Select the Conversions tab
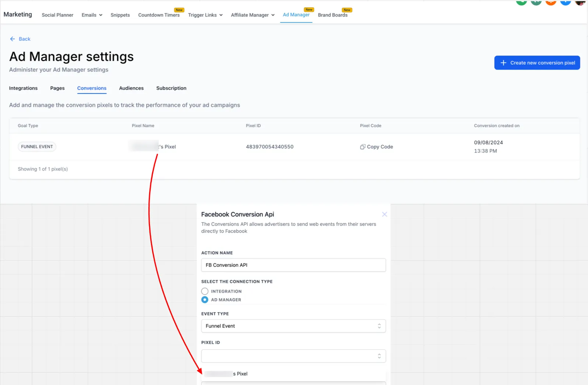Image resolution: width=588 pixels, height=385 pixels. [x=92, y=88]
